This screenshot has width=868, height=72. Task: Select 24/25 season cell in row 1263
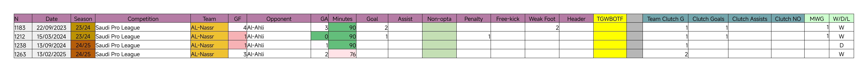tap(83, 54)
